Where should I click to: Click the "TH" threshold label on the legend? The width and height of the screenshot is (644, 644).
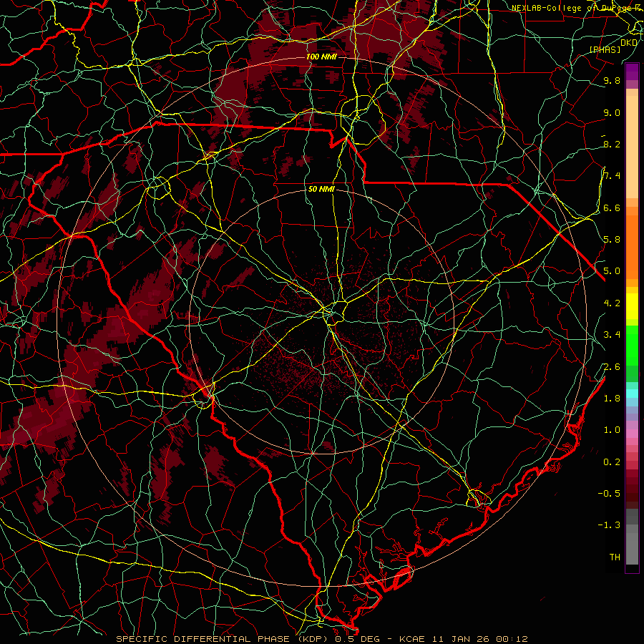[x=615, y=557]
